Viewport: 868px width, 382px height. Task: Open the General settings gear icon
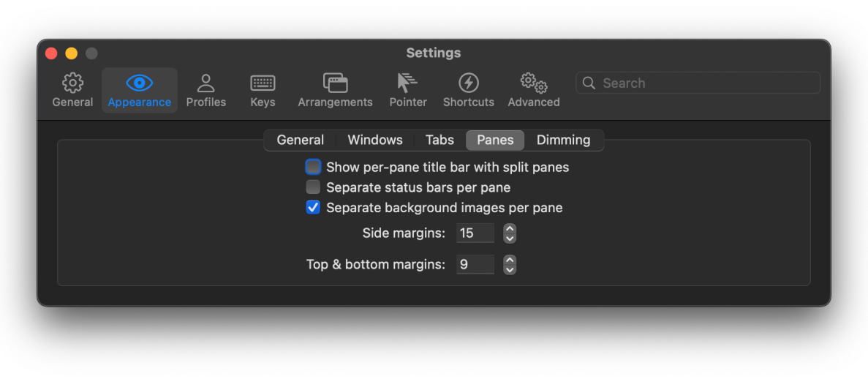[72, 83]
